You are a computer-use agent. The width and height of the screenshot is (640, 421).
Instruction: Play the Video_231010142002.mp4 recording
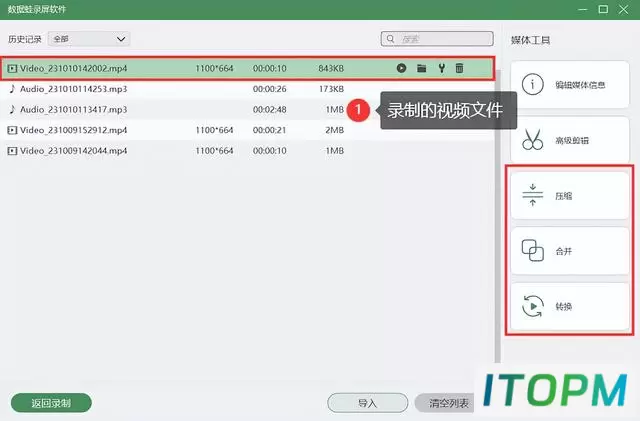coord(401,68)
